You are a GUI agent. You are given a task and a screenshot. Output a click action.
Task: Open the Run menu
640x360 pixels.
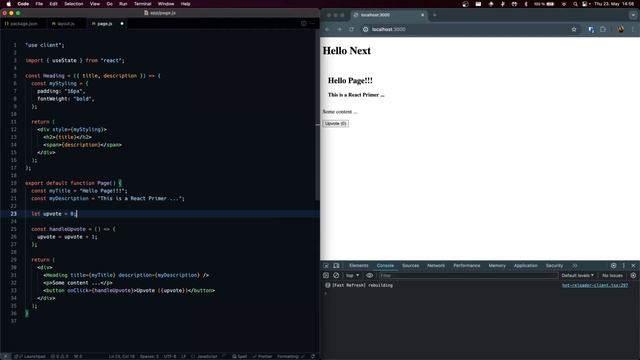123,4
